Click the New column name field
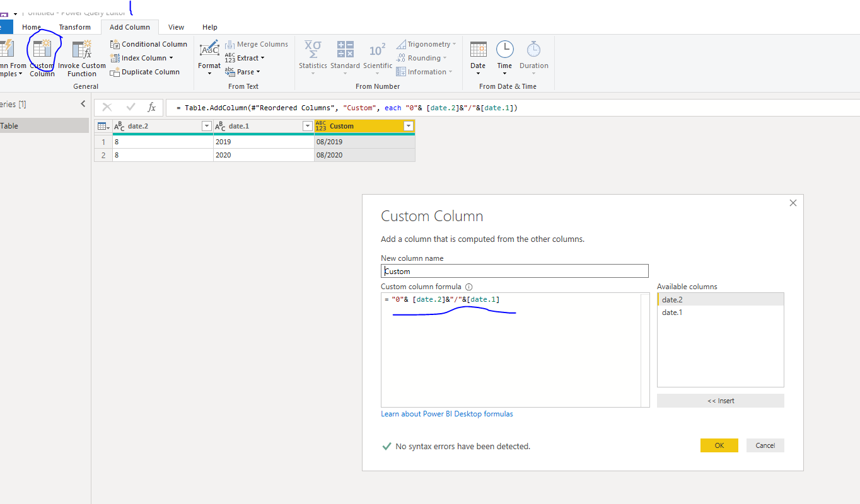Viewport: 860px width, 504px height. 514,271
